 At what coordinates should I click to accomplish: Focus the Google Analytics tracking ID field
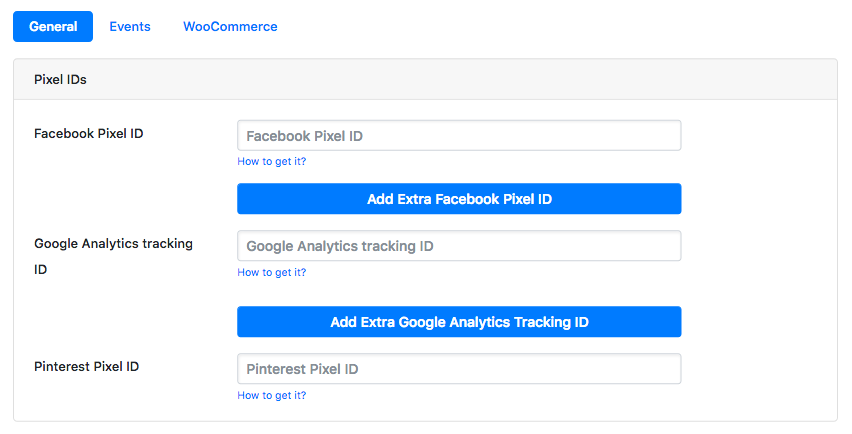459,246
